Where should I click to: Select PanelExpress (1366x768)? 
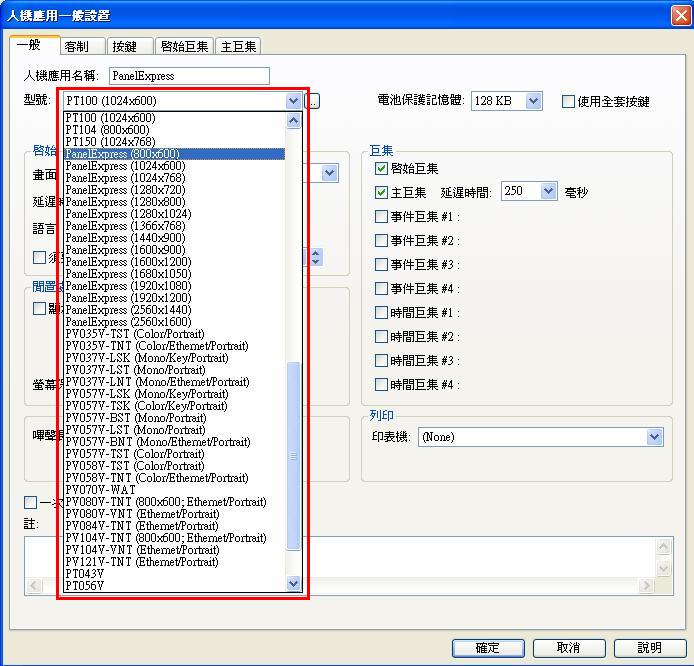click(175, 226)
